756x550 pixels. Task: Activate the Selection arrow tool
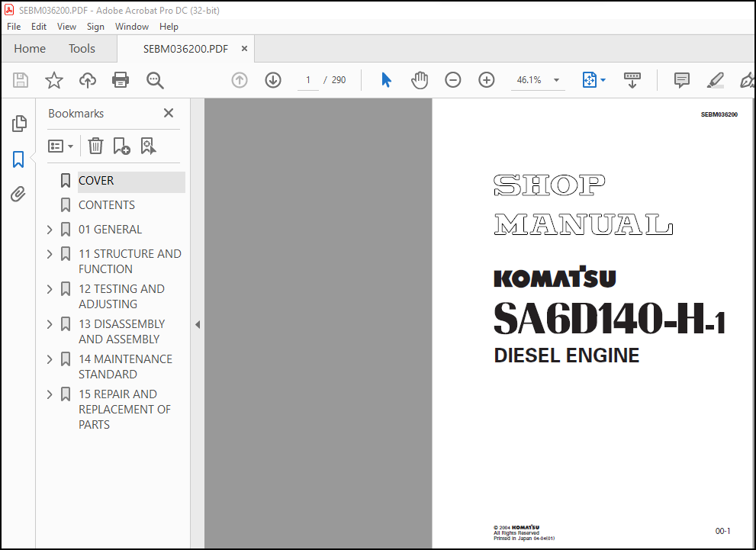point(386,80)
